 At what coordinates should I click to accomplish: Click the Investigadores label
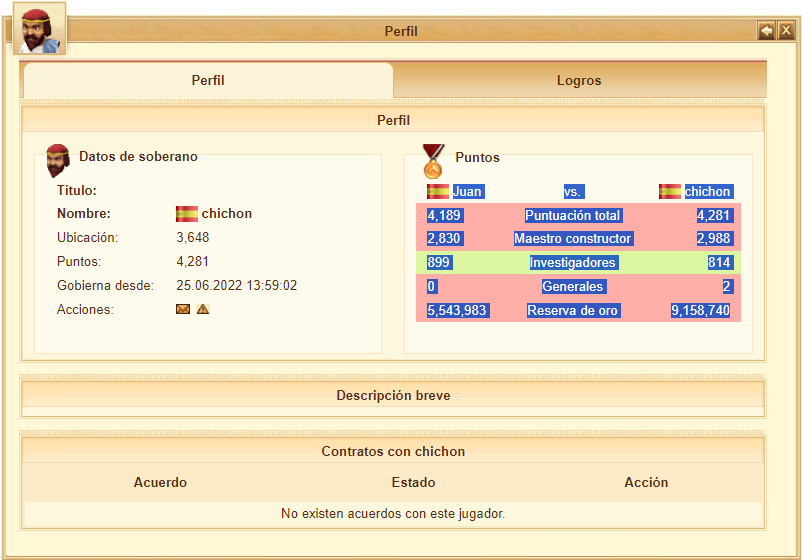(573, 262)
